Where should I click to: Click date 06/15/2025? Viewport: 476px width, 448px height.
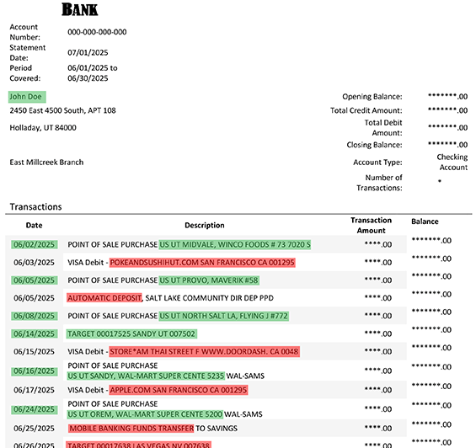(x=34, y=352)
